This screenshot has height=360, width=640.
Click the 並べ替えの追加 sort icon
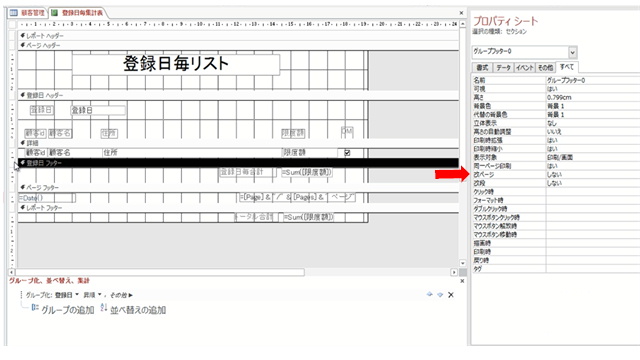coord(104,308)
